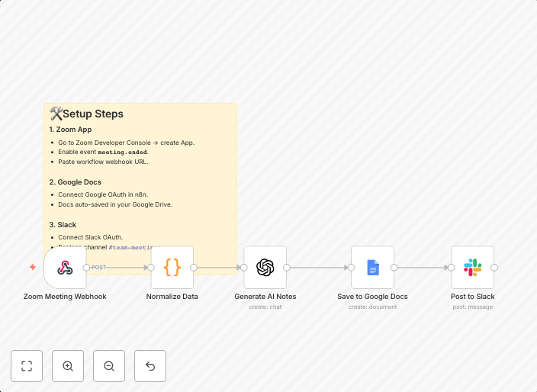Click the Post to Slack input connector
This screenshot has width=537, height=392.
point(452,268)
